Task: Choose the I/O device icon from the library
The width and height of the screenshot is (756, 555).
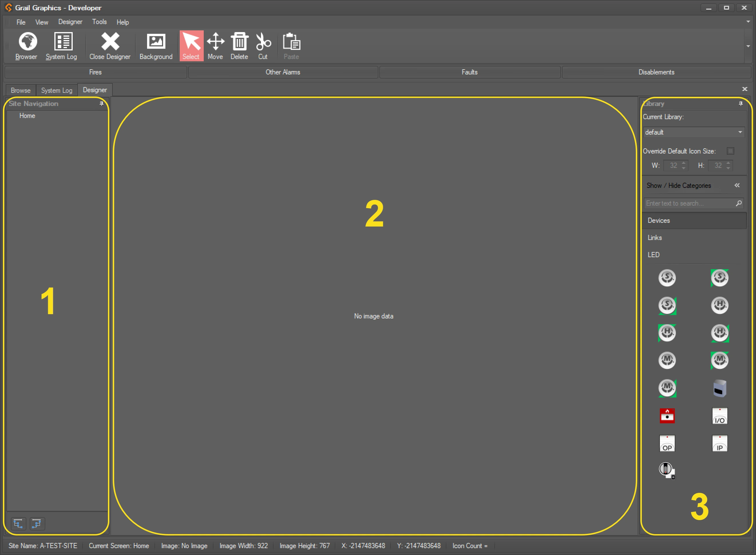Action: [x=720, y=416]
